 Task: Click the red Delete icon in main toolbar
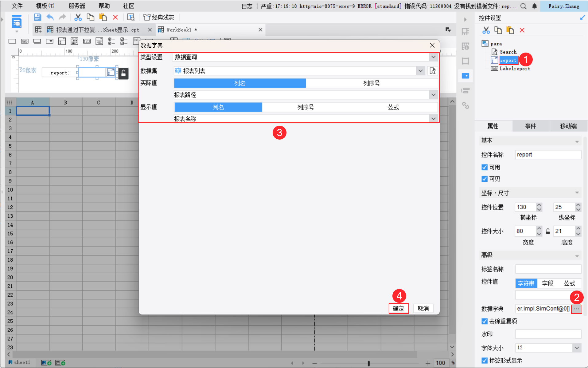(115, 18)
